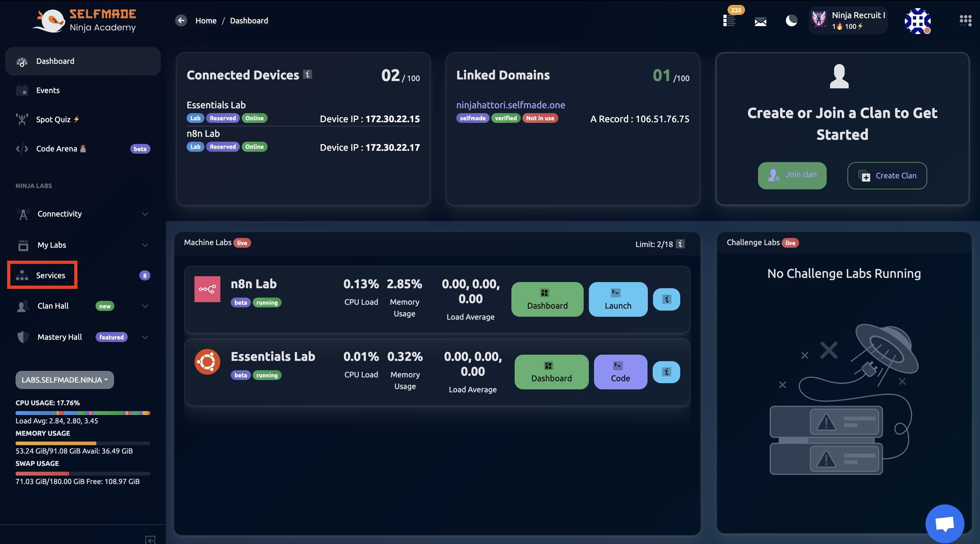Click the Not in use domain tag
The image size is (980, 544).
coord(540,118)
